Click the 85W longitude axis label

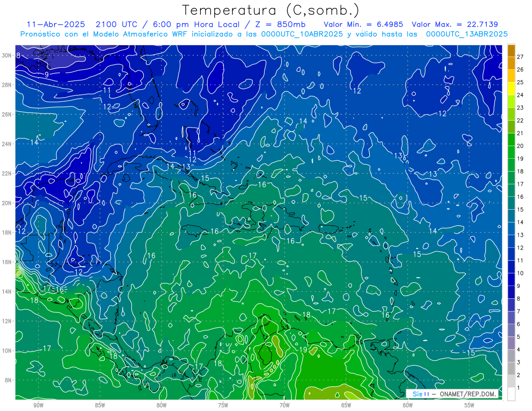[100, 405]
